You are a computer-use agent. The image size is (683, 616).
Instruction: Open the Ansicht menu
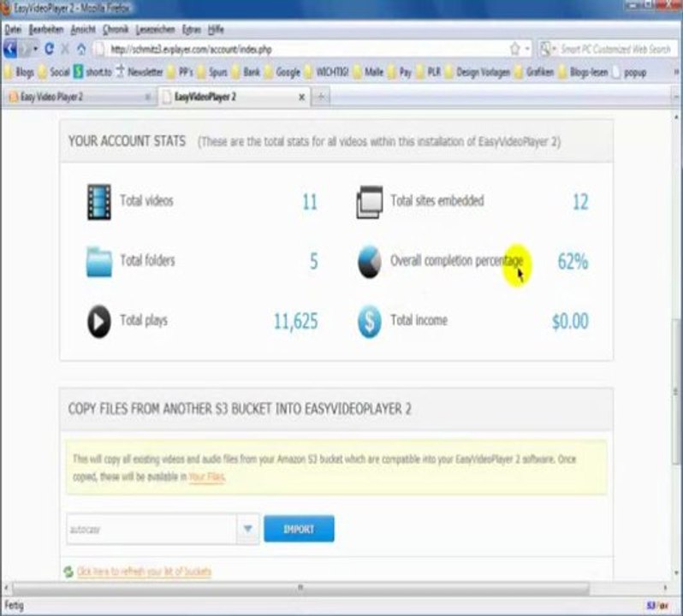tap(83, 29)
